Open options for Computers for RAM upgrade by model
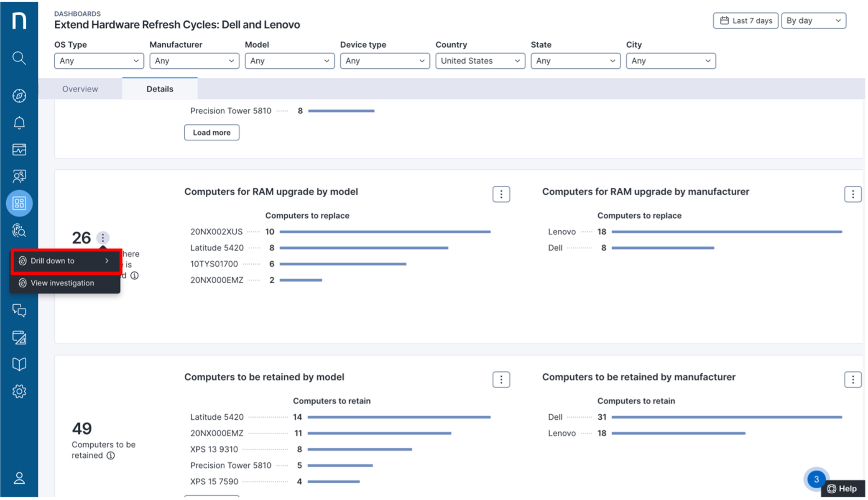Image resolution: width=868 pixels, height=500 pixels. (500, 194)
